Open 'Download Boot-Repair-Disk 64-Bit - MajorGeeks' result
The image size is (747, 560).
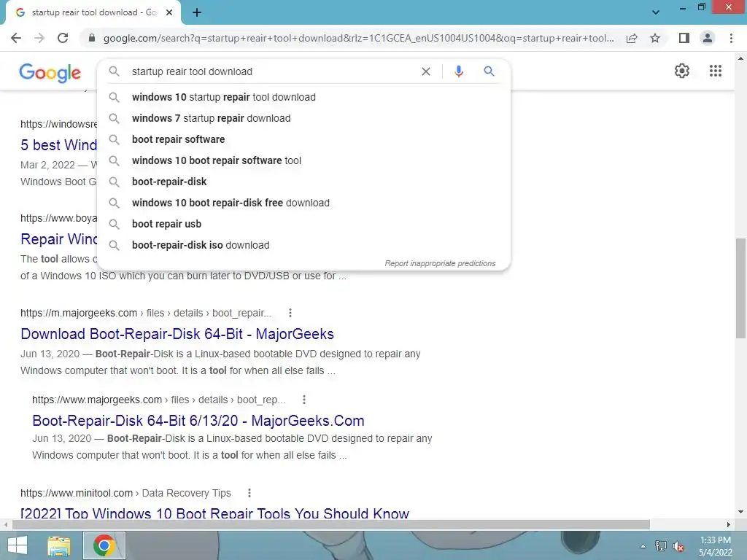coord(177,334)
